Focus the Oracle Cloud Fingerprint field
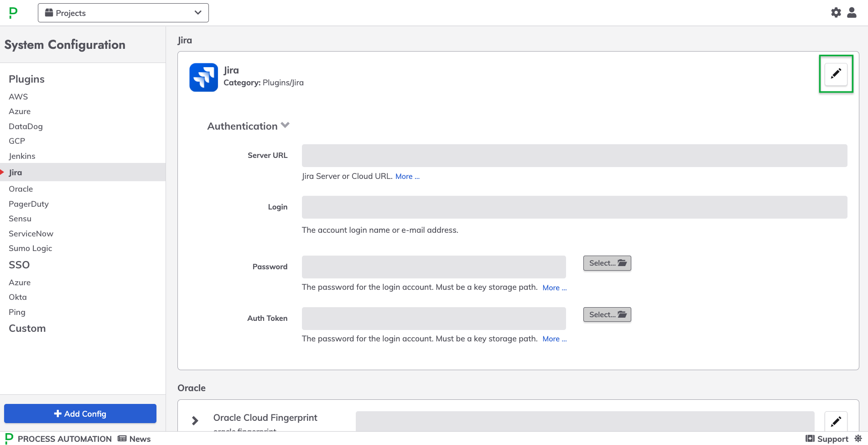The image size is (868, 445). (585, 421)
